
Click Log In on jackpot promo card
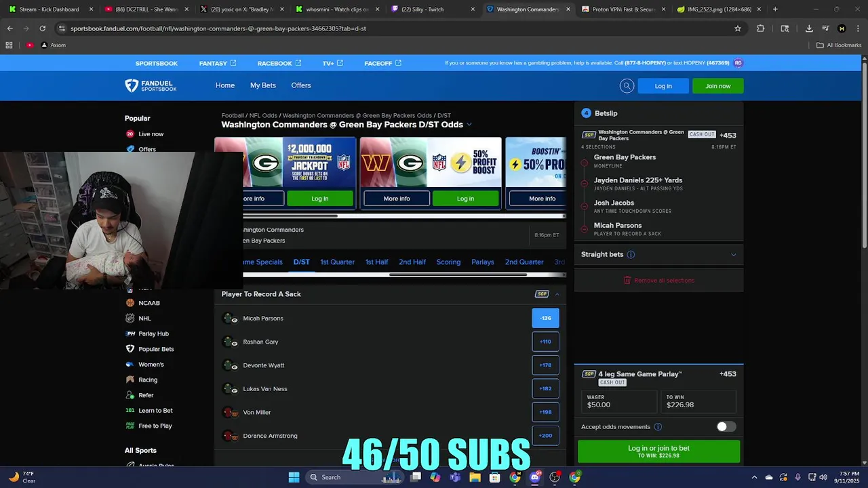320,199
